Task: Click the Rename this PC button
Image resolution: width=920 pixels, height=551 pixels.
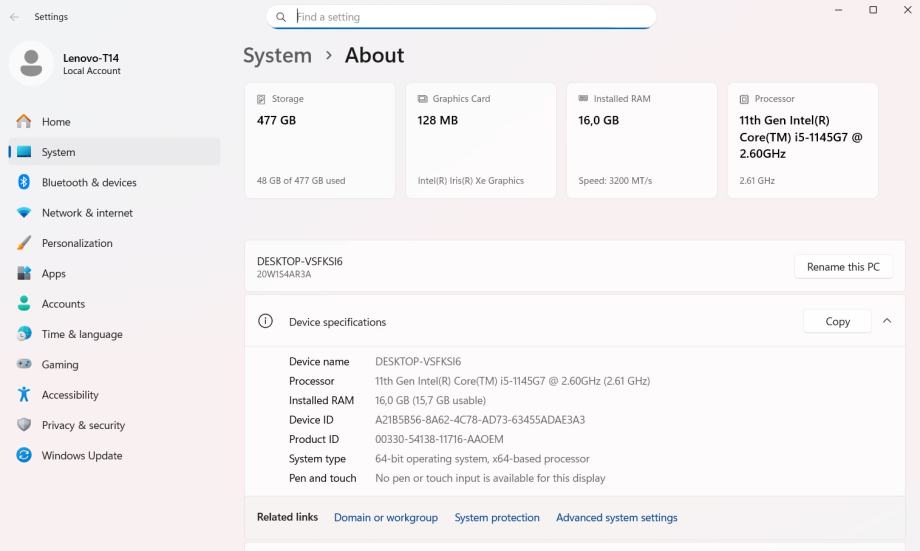Action: pos(843,267)
